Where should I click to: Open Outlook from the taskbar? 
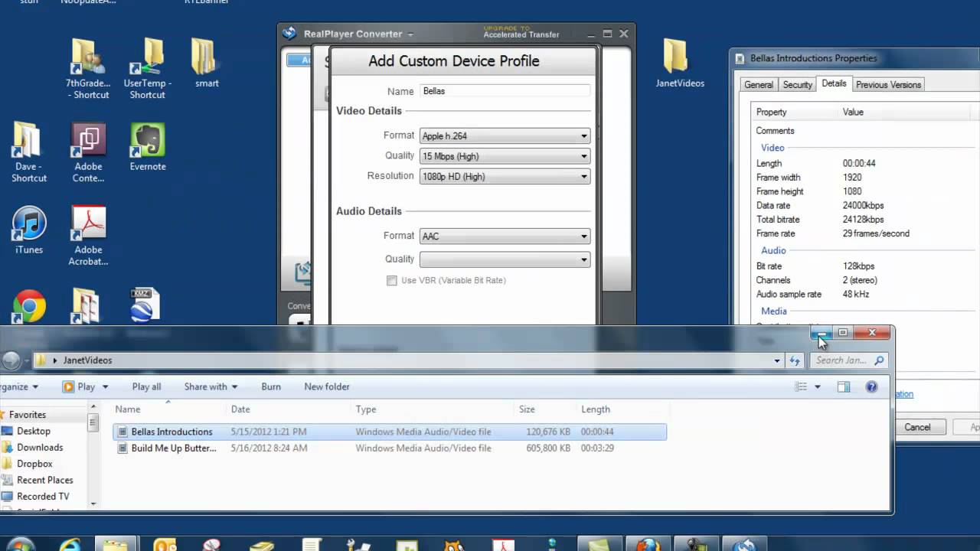[x=165, y=545]
